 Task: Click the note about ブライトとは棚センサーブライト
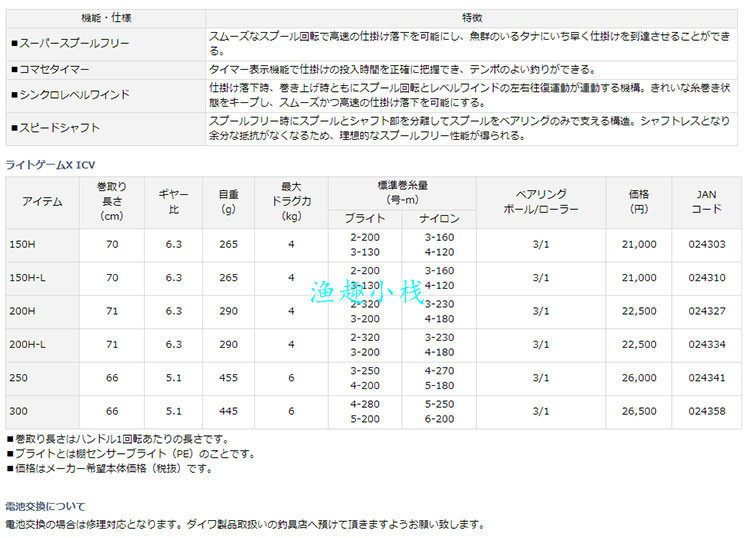tap(131, 454)
